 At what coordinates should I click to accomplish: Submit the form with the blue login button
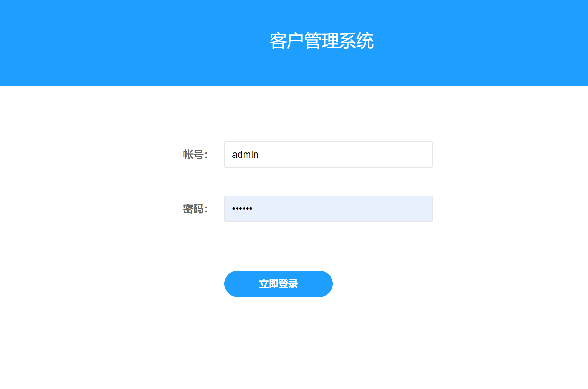[x=278, y=284]
